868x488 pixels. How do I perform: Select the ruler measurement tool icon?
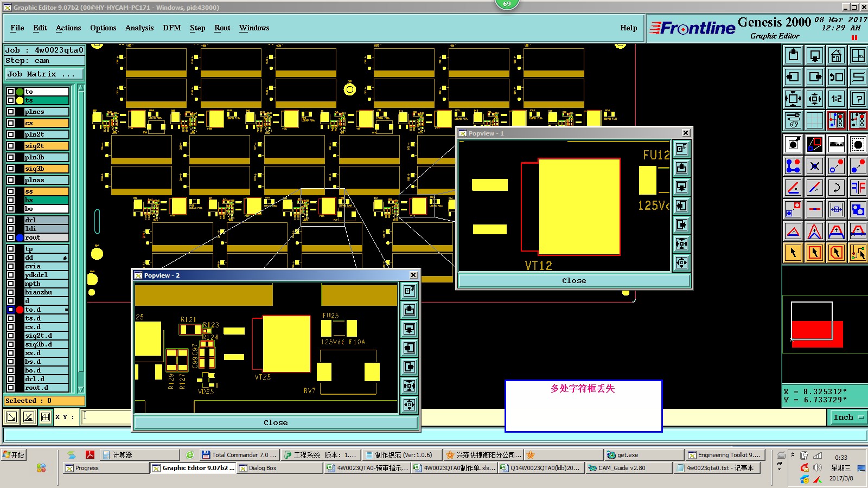[x=837, y=144]
